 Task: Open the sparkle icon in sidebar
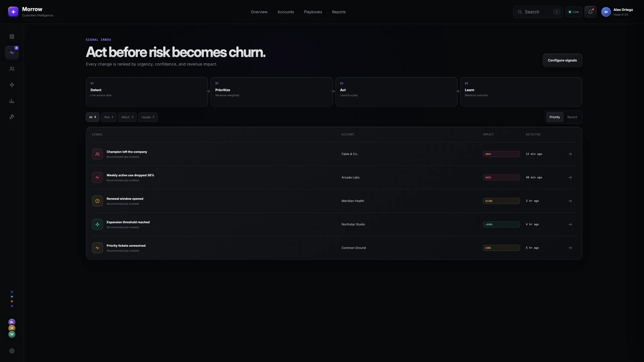point(12,85)
